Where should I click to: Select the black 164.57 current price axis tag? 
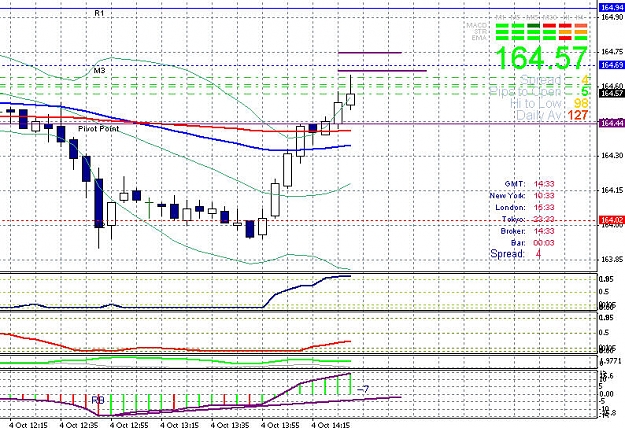612,93
